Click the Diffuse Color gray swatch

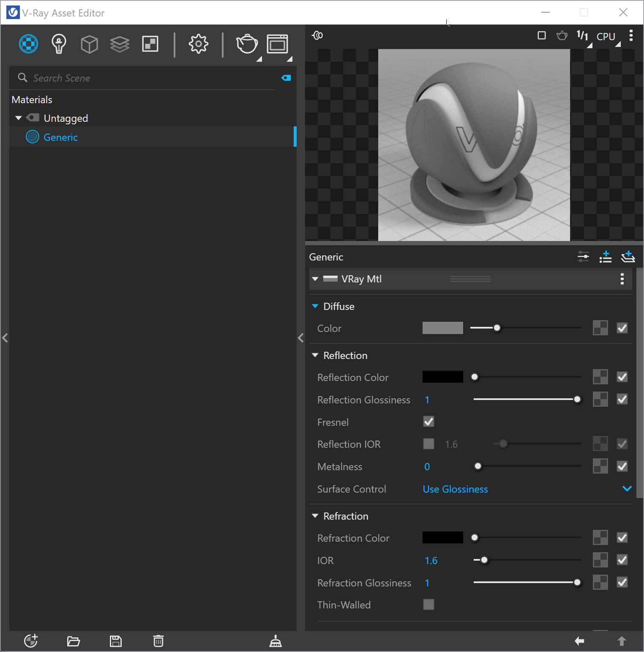[x=443, y=328]
